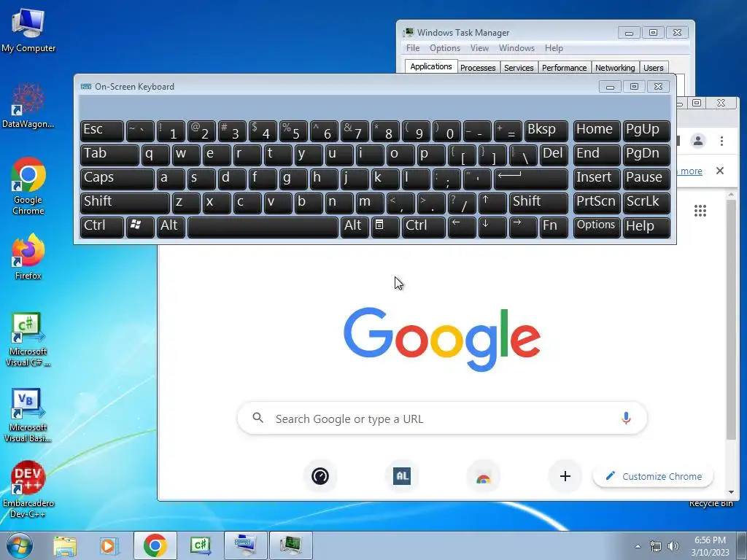Focus the Google search box
747x560 pixels.
point(442,418)
